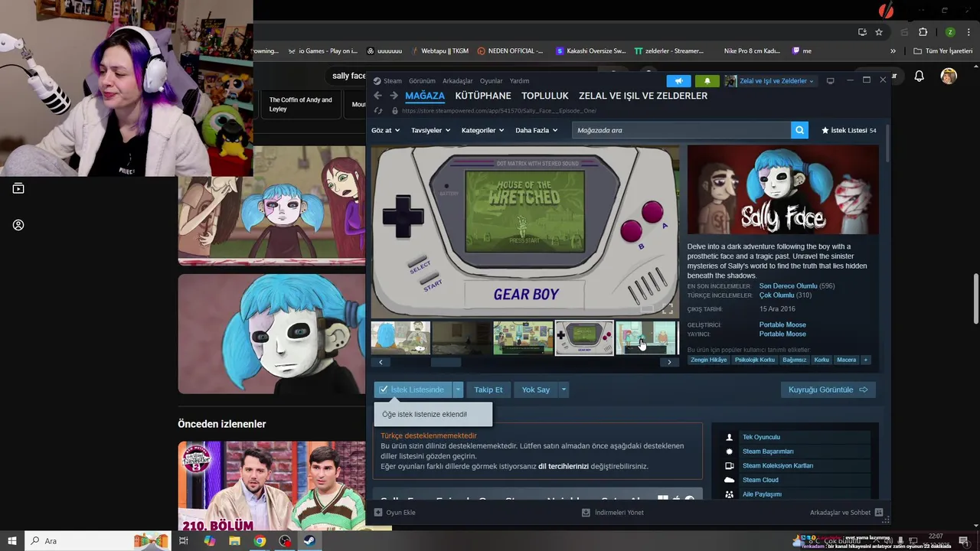This screenshot has width=980, height=551.
Task: Uncheck the İstek Listesinde wishlist checkbox
Action: (384, 390)
